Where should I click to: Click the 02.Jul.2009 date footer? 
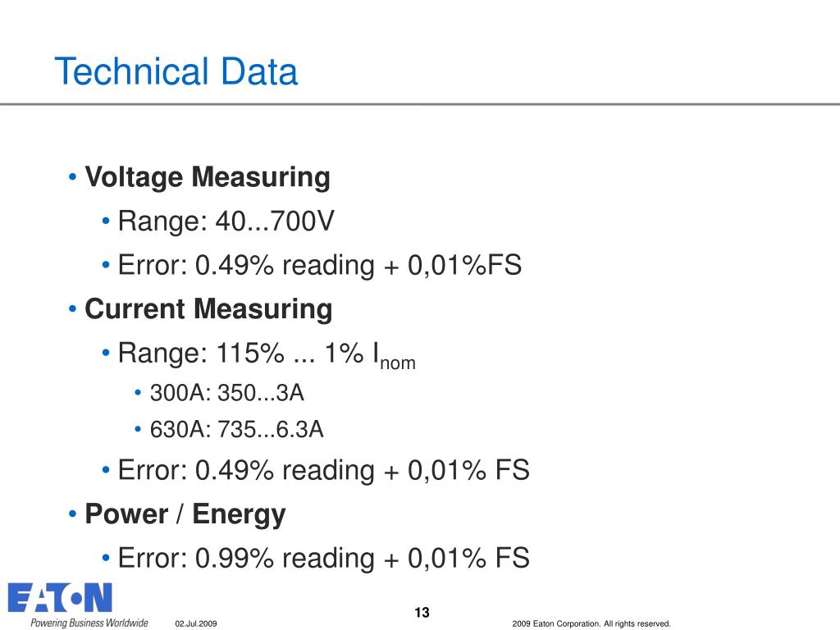[x=196, y=623]
